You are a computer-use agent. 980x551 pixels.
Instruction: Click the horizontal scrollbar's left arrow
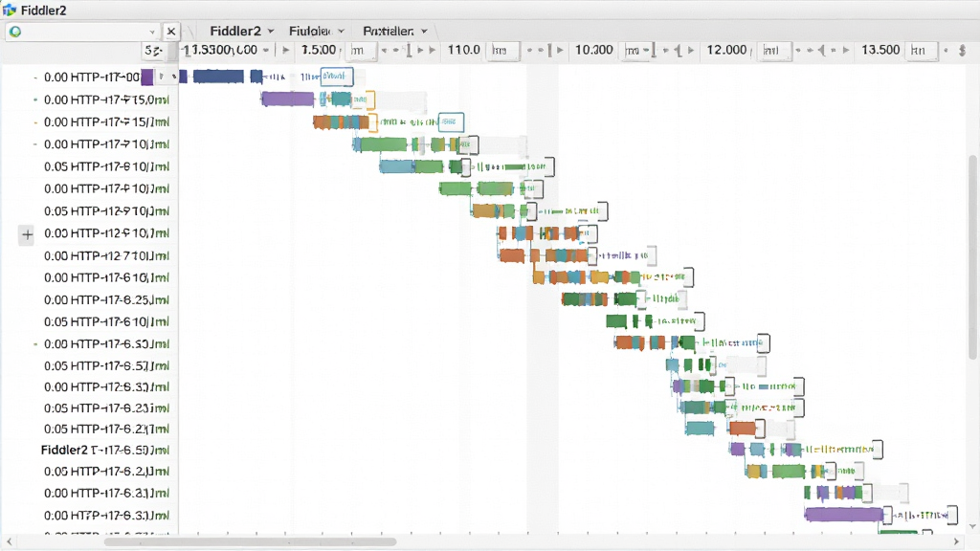click(x=9, y=541)
